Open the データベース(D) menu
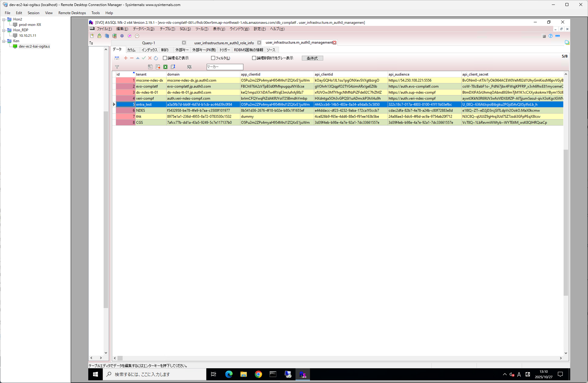Image resolution: width=588 pixels, height=383 pixels. point(144,29)
